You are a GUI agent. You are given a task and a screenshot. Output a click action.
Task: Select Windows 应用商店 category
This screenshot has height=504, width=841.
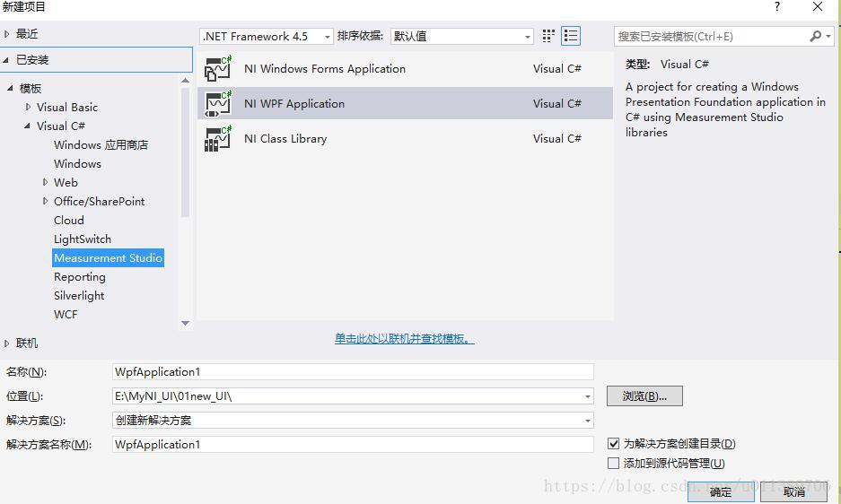point(101,144)
